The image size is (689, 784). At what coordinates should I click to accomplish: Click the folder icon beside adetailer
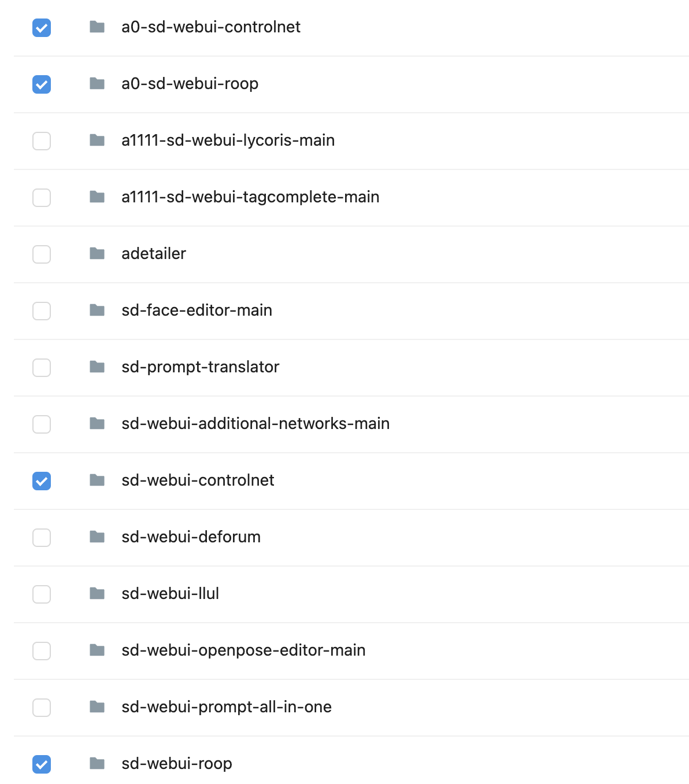[97, 253]
